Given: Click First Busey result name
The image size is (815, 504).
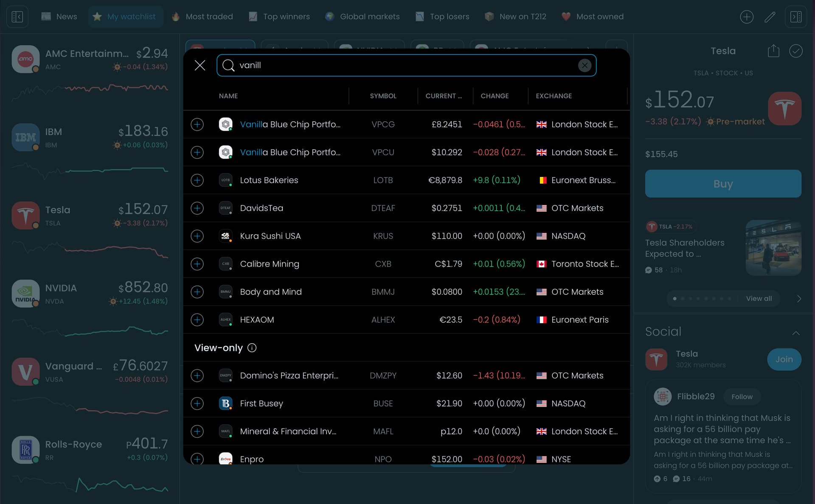Looking at the screenshot, I should (x=261, y=403).
